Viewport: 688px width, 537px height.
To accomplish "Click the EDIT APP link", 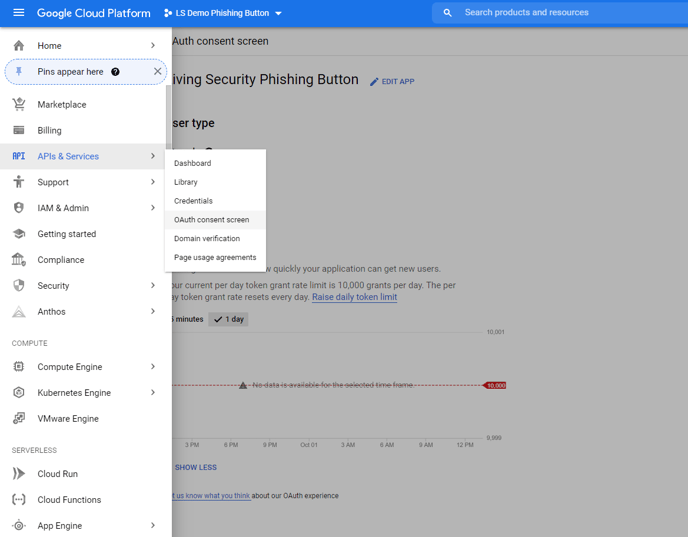I will [392, 82].
